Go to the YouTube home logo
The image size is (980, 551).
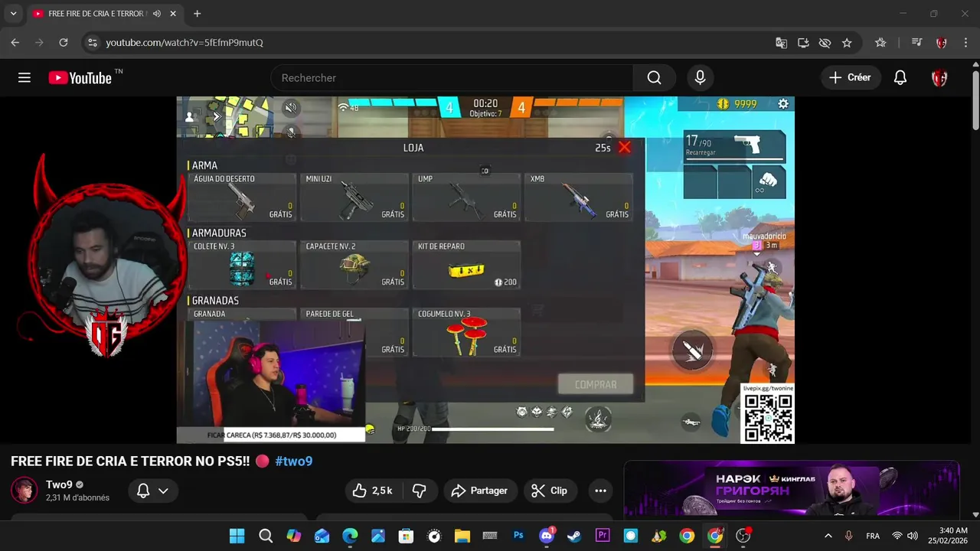coord(80,77)
